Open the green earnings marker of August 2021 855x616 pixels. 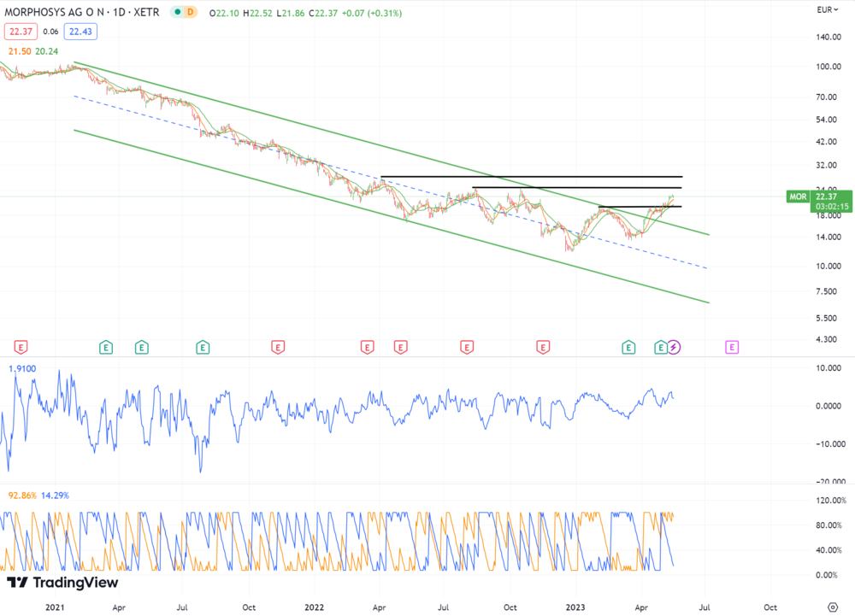coord(203,347)
